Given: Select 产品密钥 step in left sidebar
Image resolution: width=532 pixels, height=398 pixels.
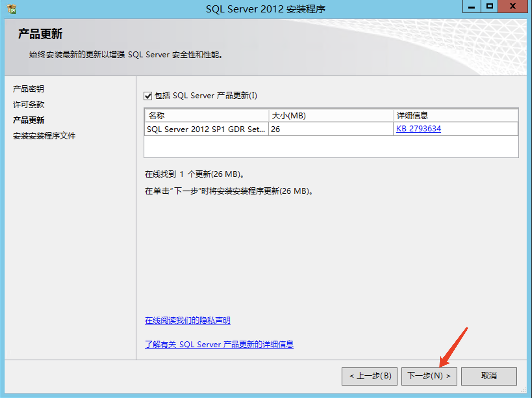Looking at the screenshot, I should (x=29, y=89).
